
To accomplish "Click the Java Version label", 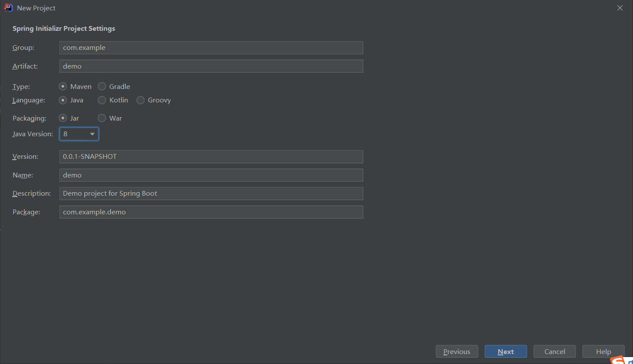I will click(33, 134).
